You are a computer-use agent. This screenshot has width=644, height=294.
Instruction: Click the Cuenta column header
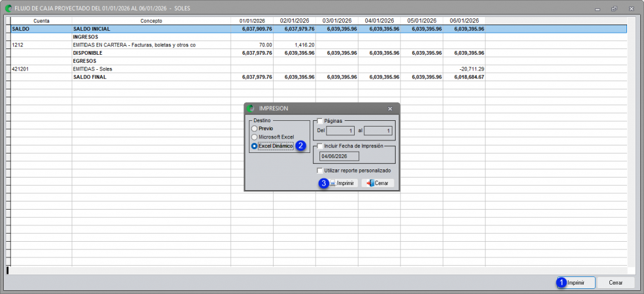pyautogui.click(x=42, y=21)
